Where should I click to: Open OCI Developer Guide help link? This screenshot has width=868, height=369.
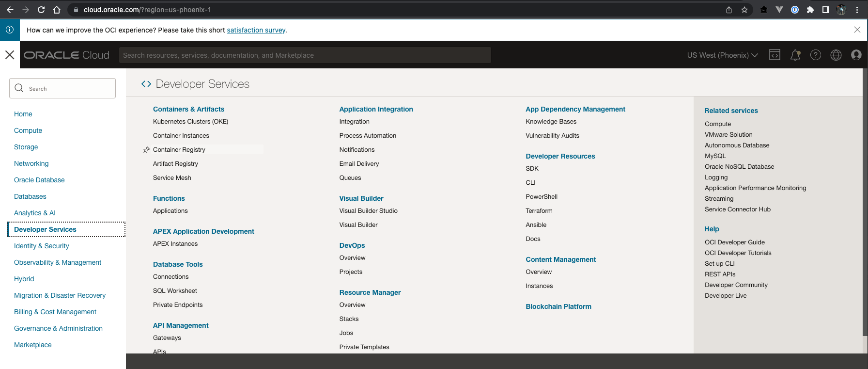pyautogui.click(x=734, y=242)
